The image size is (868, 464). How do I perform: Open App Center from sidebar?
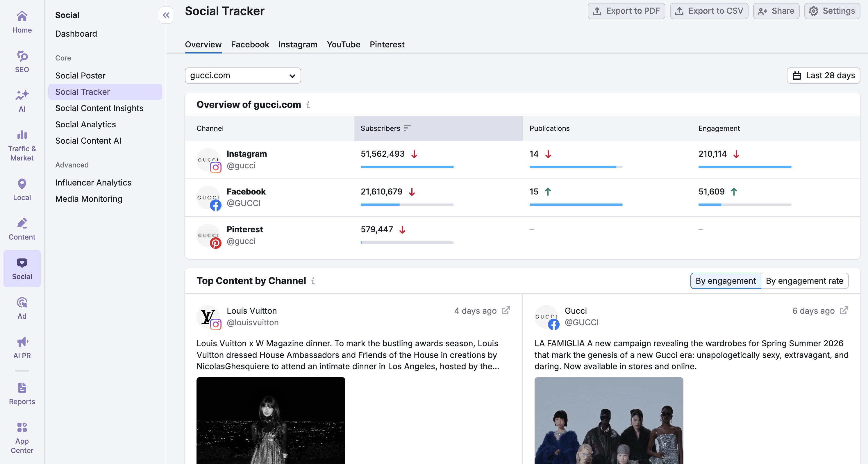22,437
